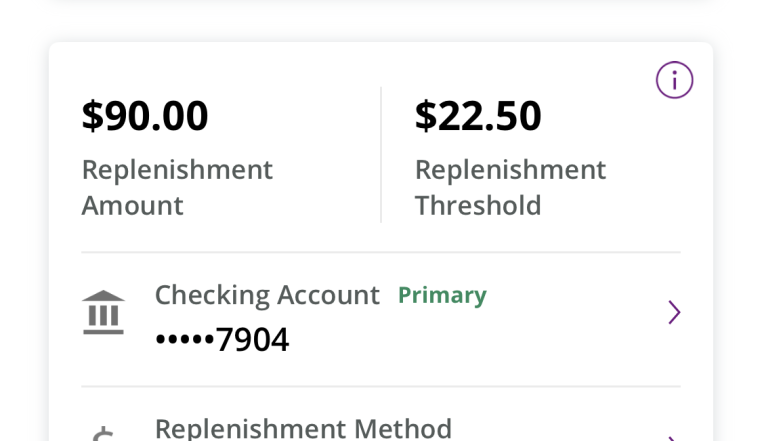The width and height of the screenshot is (762, 441).
Task: Open Checking Account details chevron
Action: click(x=674, y=312)
